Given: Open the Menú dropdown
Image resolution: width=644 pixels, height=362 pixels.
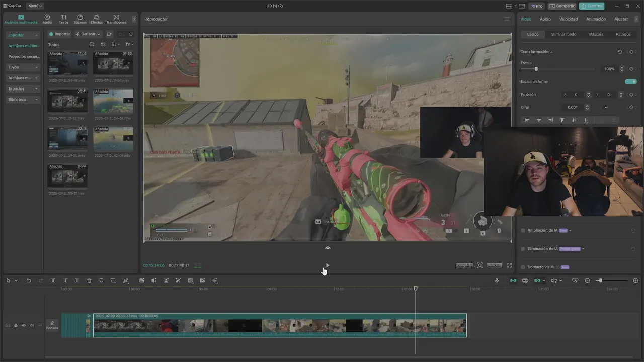Looking at the screenshot, I should (35, 6).
